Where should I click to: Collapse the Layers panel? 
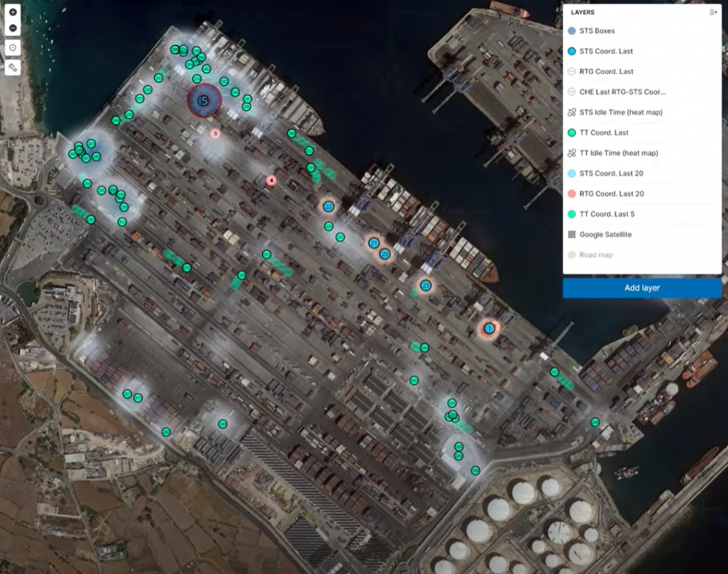[x=713, y=12]
